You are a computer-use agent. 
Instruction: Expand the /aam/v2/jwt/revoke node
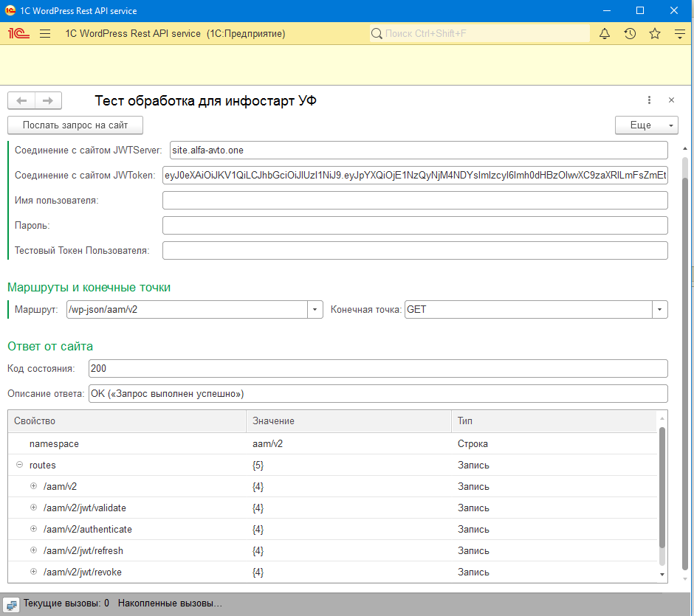(34, 572)
